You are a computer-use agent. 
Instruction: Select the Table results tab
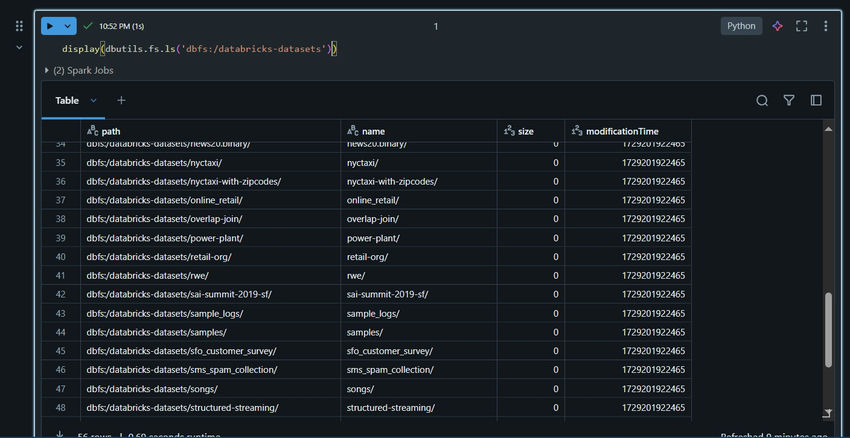pyautogui.click(x=67, y=100)
